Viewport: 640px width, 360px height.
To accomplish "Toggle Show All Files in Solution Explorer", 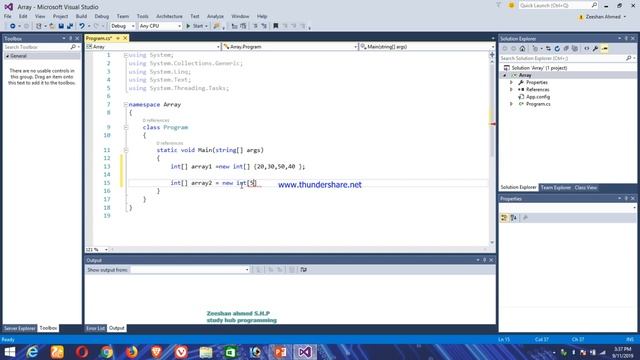I will click(x=575, y=49).
